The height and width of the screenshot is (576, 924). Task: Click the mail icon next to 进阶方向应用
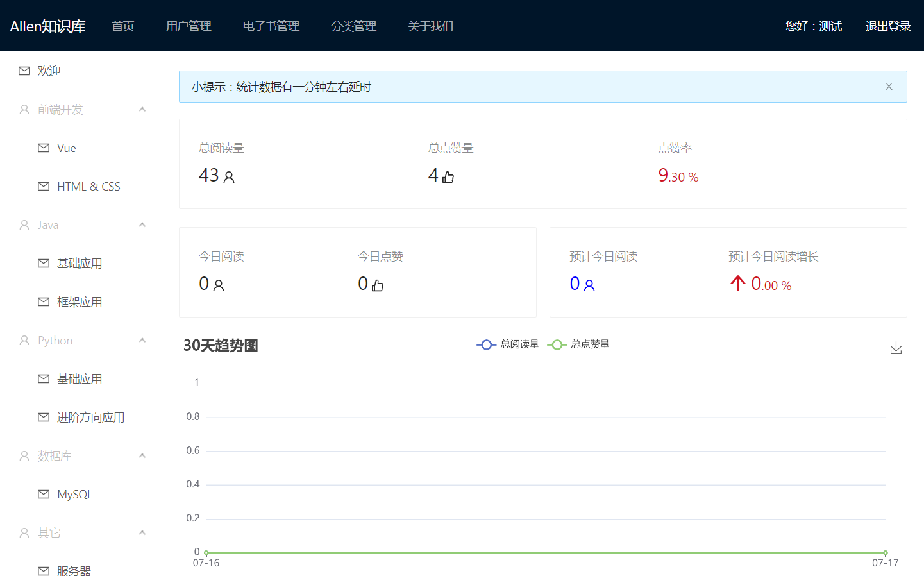pyautogui.click(x=44, y=418)
